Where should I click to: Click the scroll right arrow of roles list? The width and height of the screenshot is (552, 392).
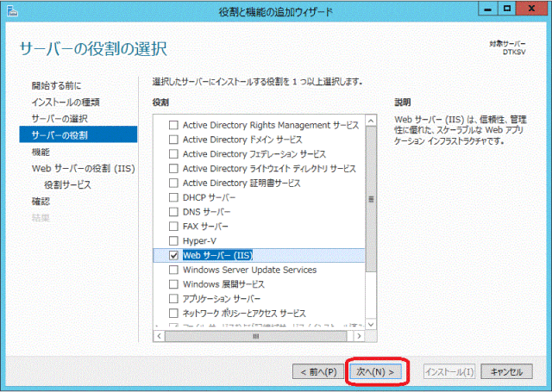tap(359, 336)
